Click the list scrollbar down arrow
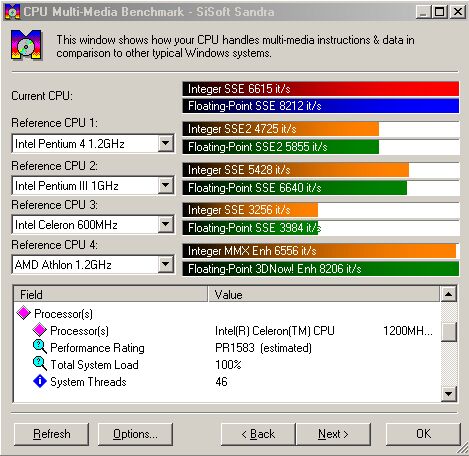Image resolution: width=469 pixels, height=456 pixels. pyautogui.click(x=449, y=394)
